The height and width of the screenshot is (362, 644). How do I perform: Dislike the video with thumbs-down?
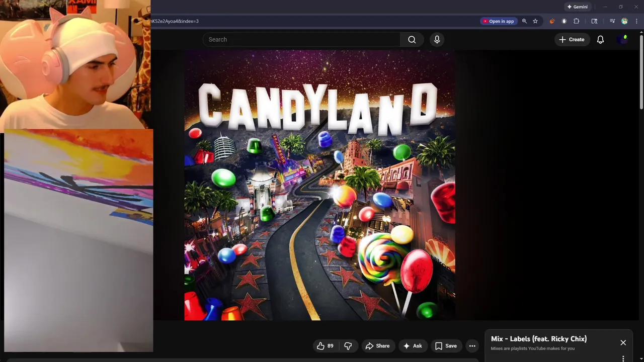[x=348, y=346]
